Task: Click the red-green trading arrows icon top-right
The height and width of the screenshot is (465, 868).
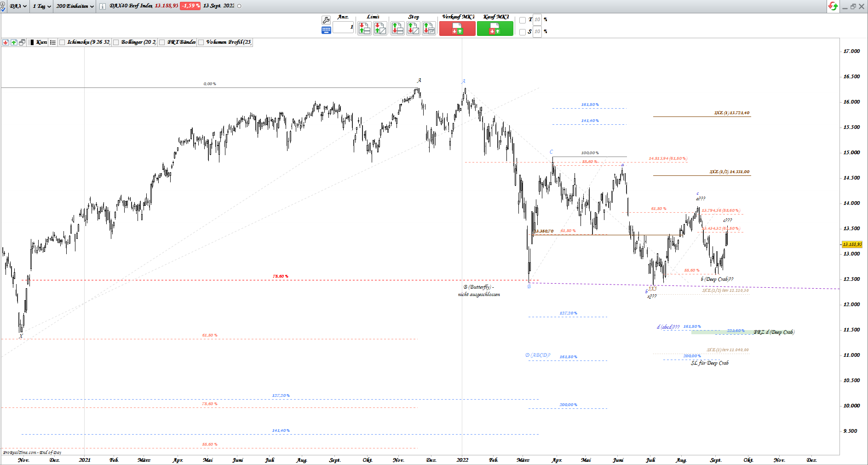Action: 833,6
